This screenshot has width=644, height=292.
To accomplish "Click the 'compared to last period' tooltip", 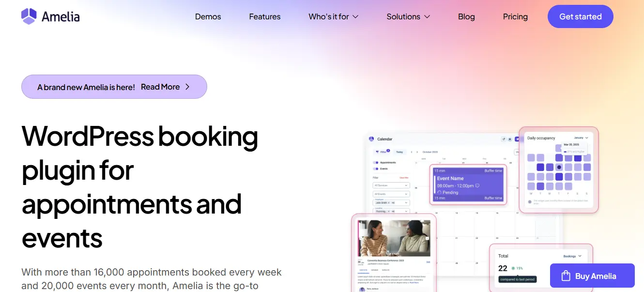I will point(517,279).
